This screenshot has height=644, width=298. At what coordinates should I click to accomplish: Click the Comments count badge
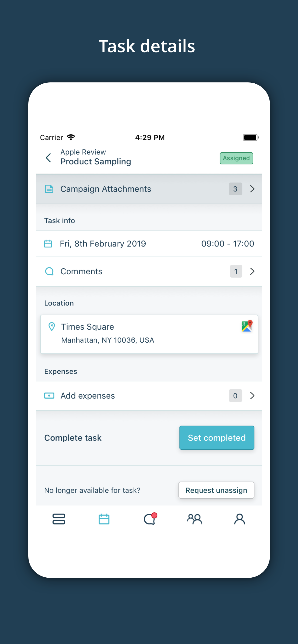click(x=236, y=271)
